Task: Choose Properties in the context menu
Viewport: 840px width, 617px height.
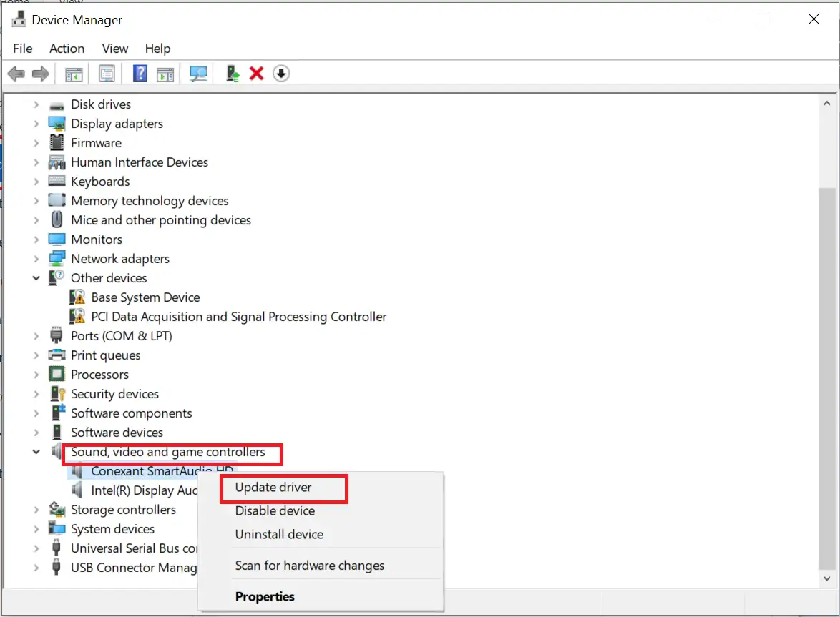Action: tap(265, 596)
